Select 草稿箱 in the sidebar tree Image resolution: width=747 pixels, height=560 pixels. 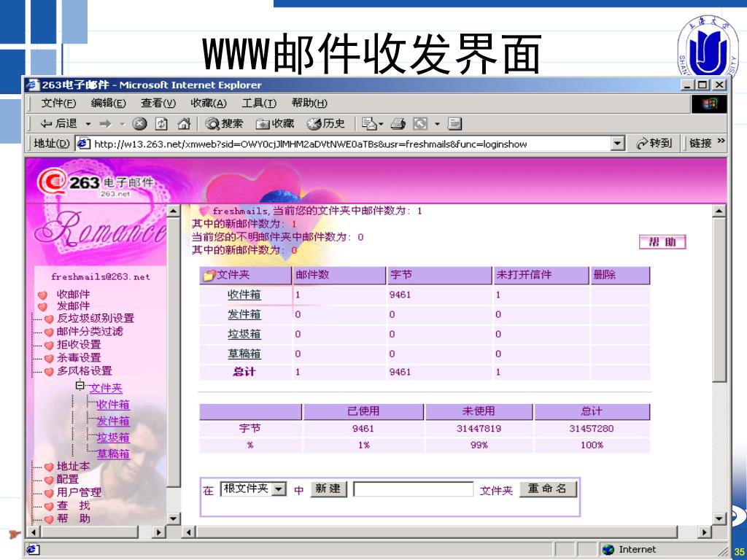[x=113, y=454]
